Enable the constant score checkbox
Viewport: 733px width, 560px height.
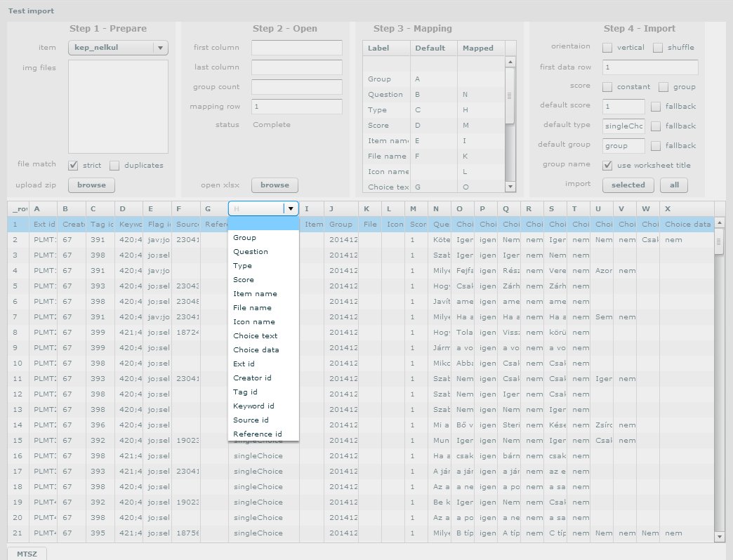tap(607, 87)
